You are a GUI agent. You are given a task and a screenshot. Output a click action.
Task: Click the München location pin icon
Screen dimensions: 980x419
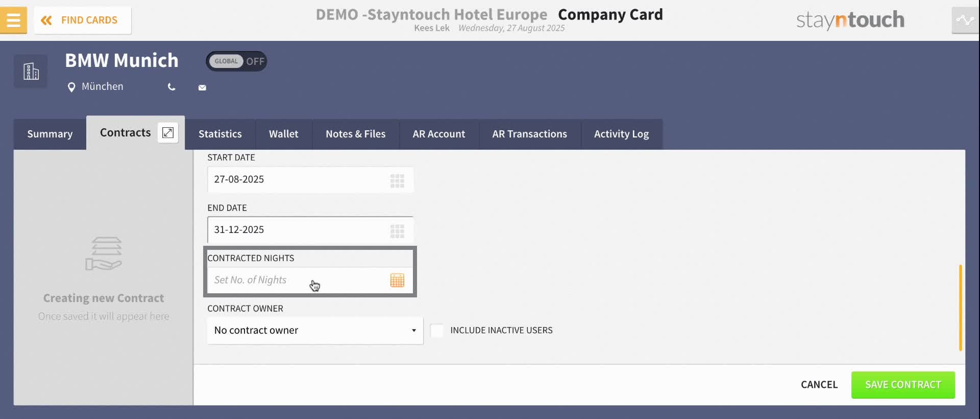click(x=71, y=87)
